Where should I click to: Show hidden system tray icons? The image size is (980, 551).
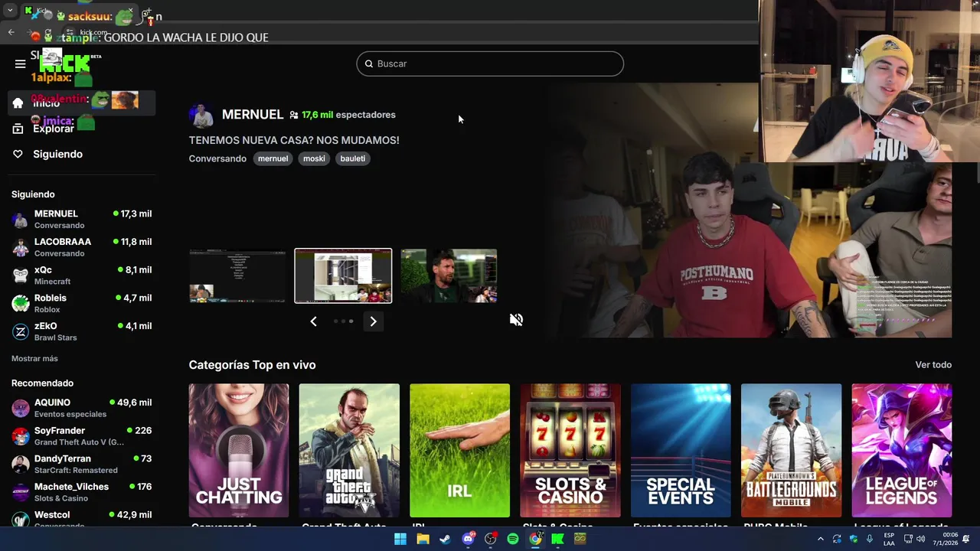click(821, 539)
